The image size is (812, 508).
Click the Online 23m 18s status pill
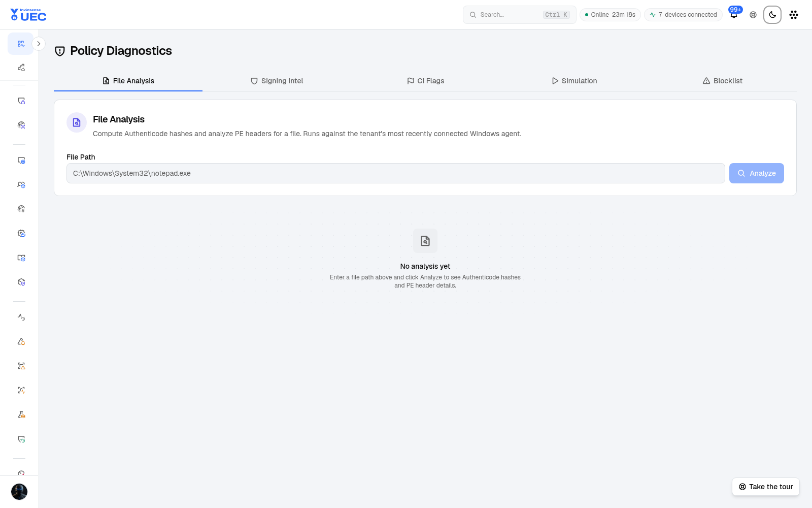click(610, 15)
